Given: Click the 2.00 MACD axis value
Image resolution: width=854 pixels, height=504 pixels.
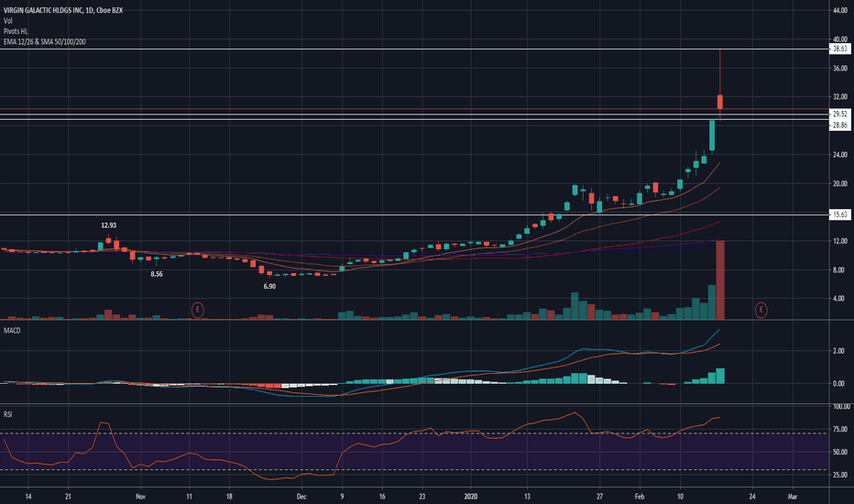Looking at the screenshot, I should click(x=838, y=351).
